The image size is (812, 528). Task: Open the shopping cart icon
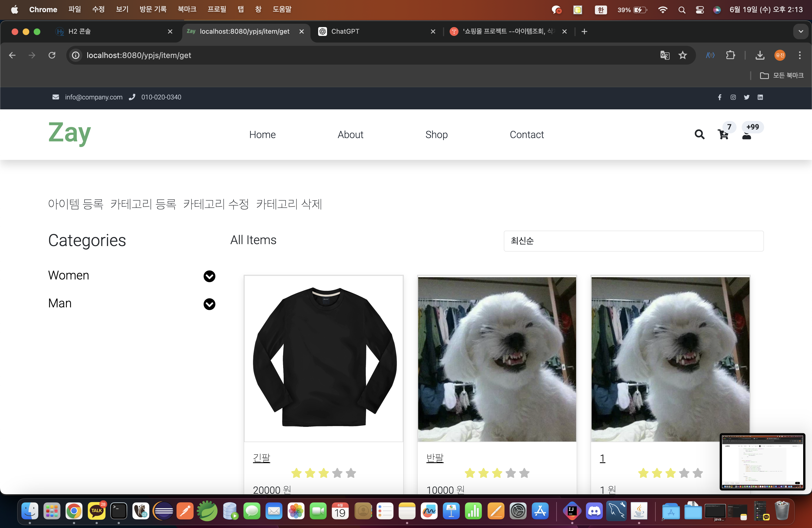coord(723,135)
